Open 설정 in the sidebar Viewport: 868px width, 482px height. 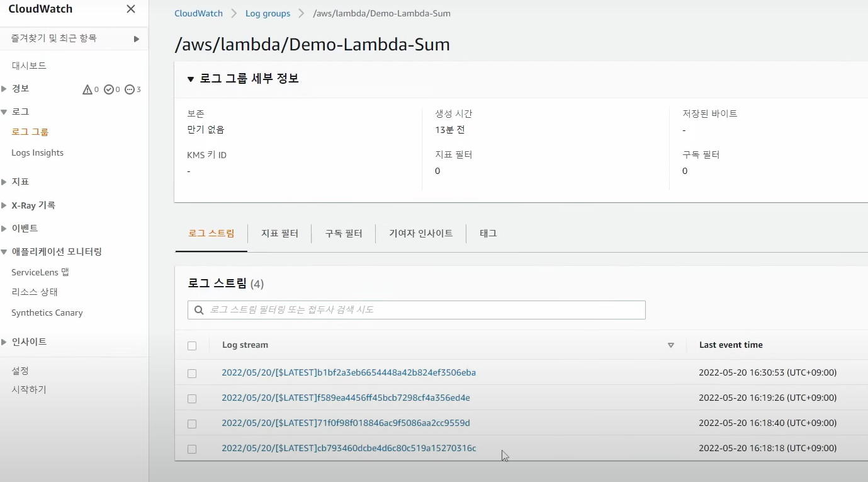20,370
